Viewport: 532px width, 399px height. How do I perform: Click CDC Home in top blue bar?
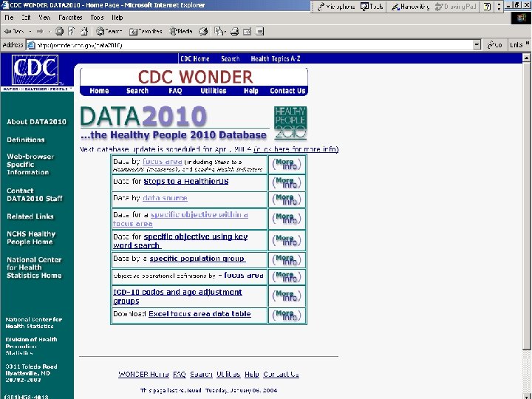click(195, 59)
